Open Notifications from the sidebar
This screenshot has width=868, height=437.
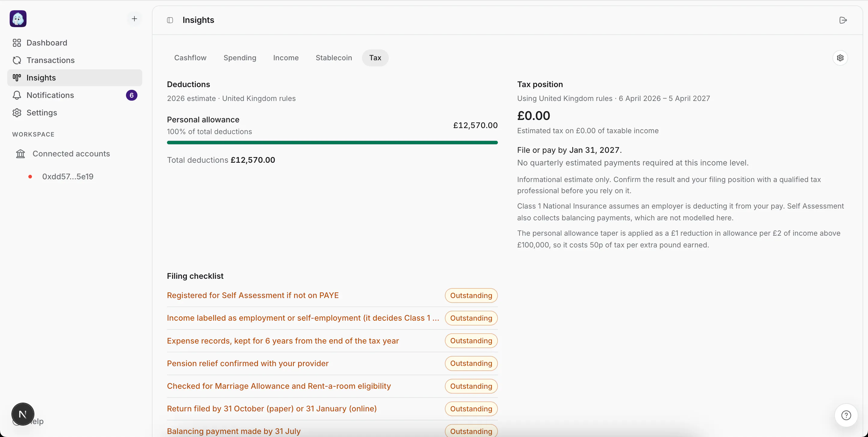click(x=75, y=95)
